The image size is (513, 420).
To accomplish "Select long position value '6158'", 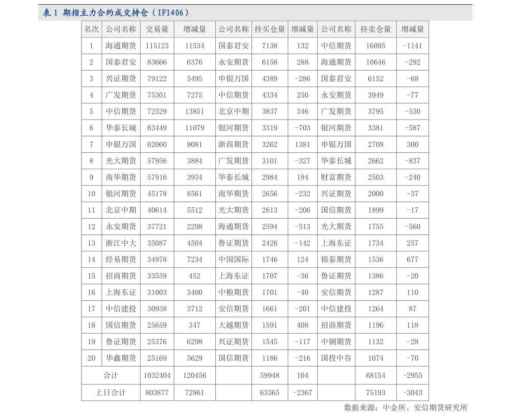I will point(270,62).
